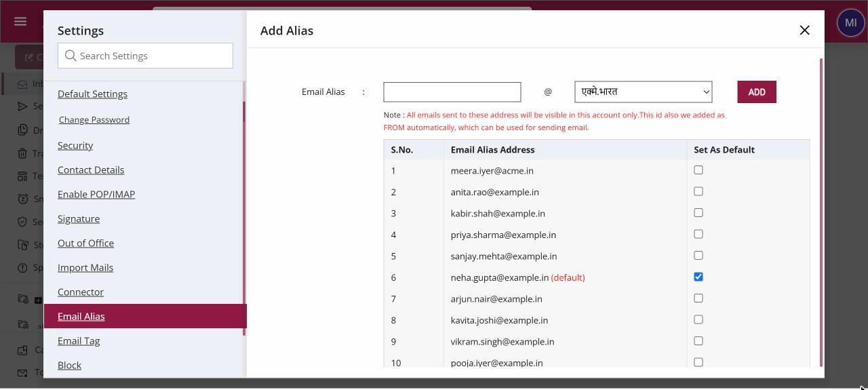This screenshot has height=390, width=868.
Task: Select the highlighted Email Alias item
Action: pos(145,316)
